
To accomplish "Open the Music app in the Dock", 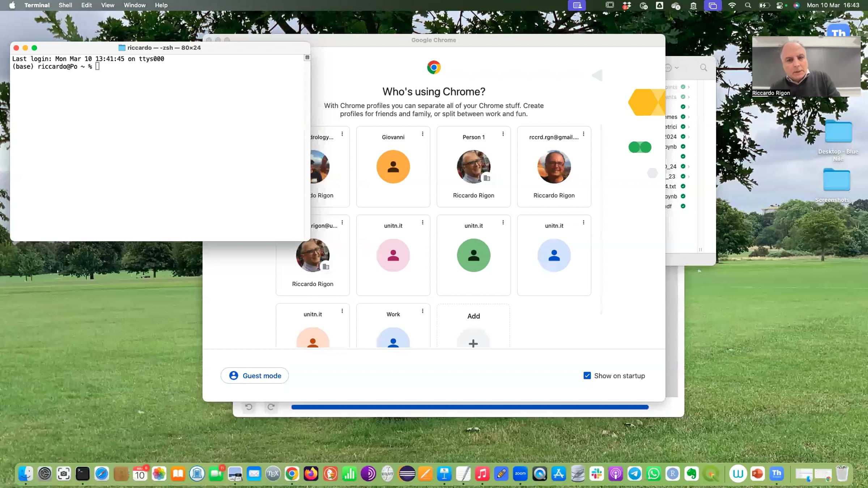I will (x=482, y=474).
